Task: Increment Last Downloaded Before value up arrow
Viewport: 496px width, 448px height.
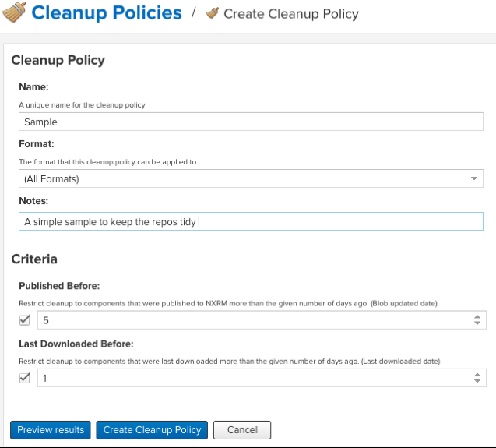Action: (477, 374)
